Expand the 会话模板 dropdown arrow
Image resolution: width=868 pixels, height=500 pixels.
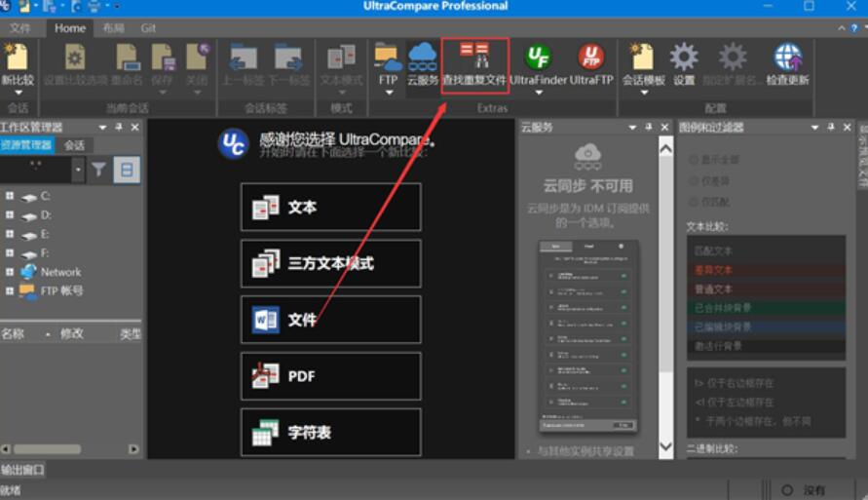point(644,93)
